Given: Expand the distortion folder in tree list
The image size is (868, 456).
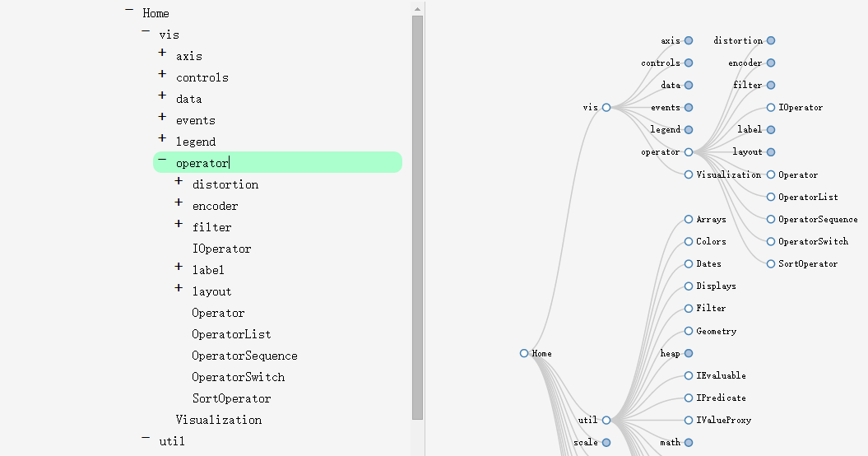Looking at the screenshot, I should coord(179,181).
